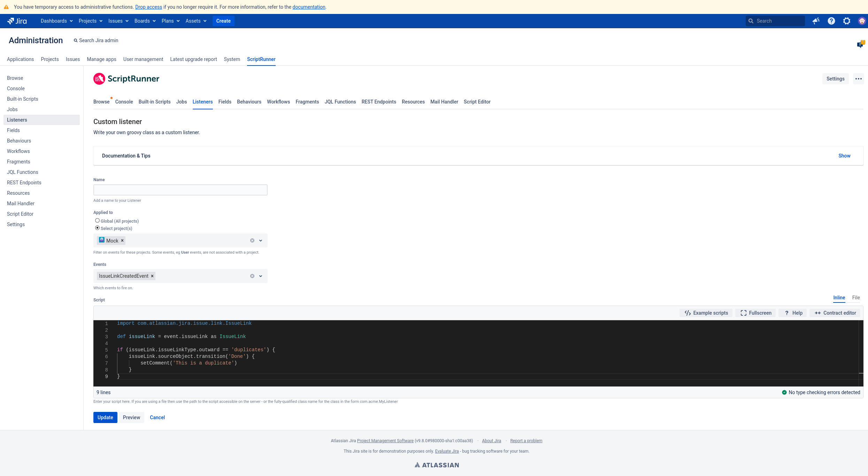Open the projects selection dropdown
This screenshot has height=476, width=868.
(x=260, y=240)
